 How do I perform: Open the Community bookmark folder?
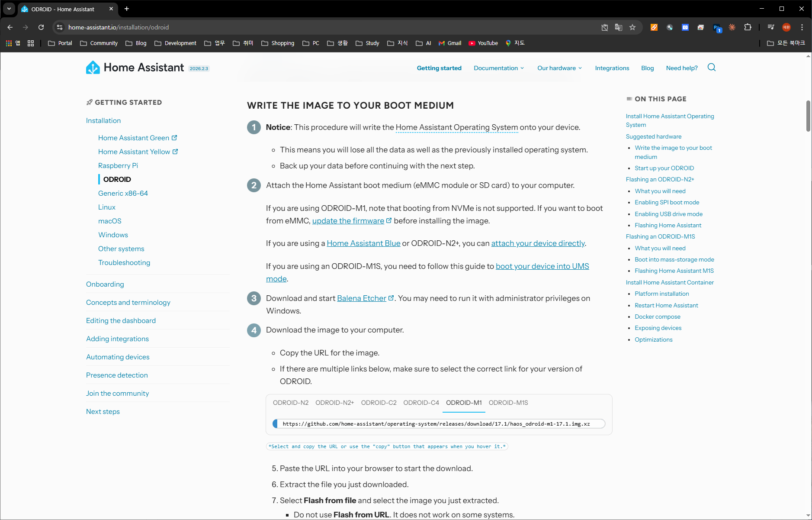point(99,43)
